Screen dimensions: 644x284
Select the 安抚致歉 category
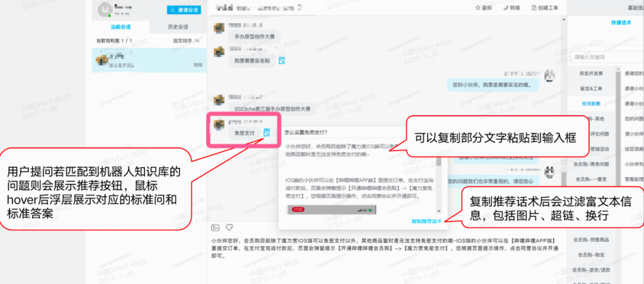[x=592, y=104]
